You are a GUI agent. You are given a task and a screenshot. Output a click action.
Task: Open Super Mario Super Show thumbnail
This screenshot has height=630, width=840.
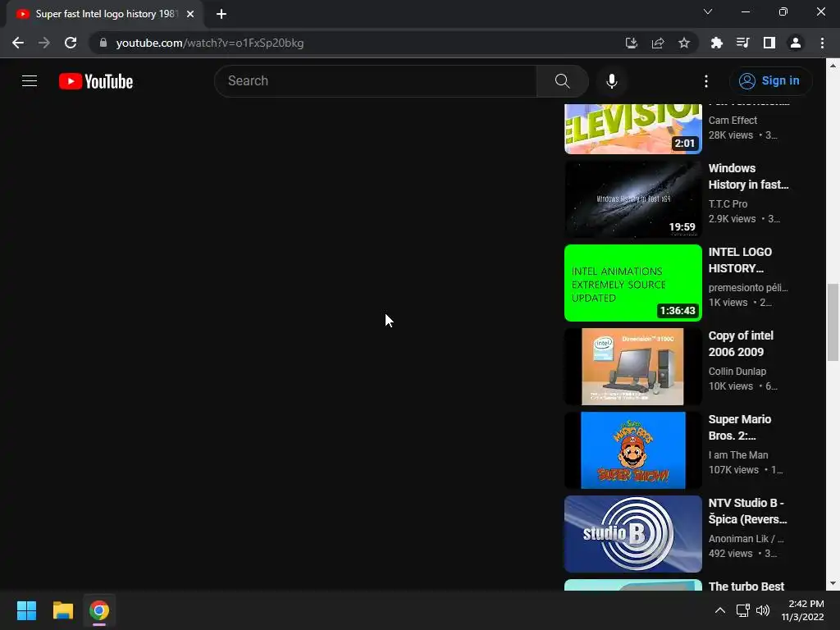click(633, 450)
